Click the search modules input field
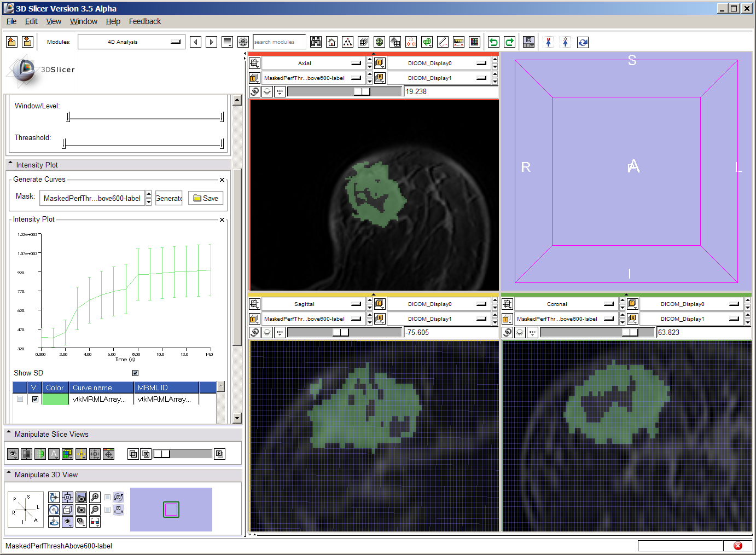The image size is (756, 555). (279, 42)
